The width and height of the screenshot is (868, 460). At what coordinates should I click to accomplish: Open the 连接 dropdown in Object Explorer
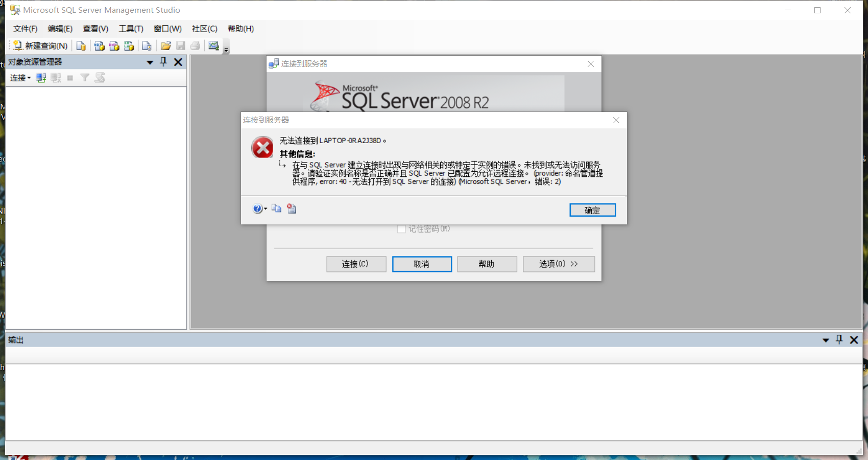coord(20,78)
